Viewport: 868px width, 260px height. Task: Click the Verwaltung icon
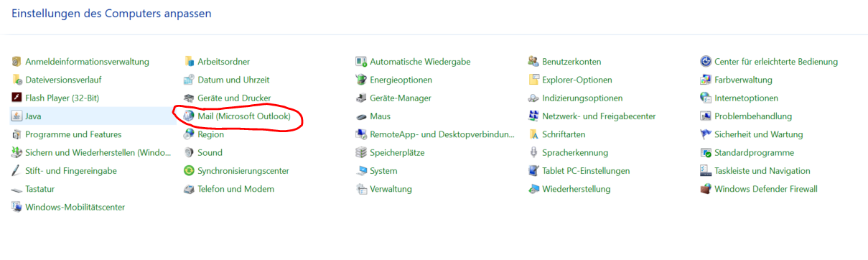point(362,189)
